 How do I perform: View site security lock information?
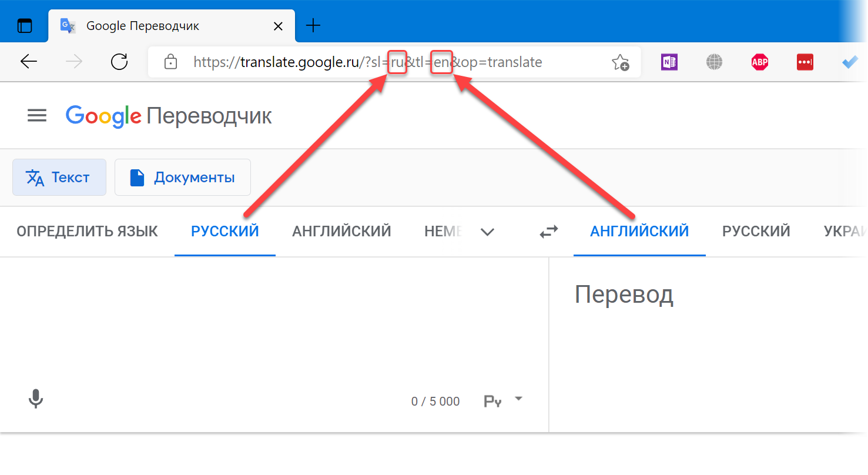coord(170,62)
